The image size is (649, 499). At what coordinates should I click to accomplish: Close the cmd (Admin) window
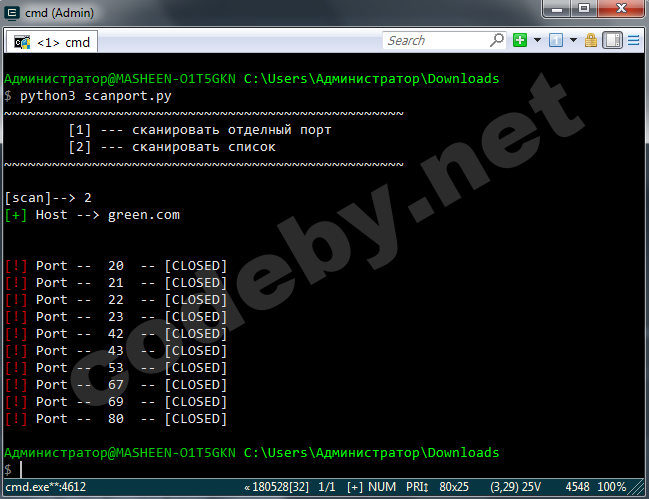pyautogui.click(x=621, y=8)
